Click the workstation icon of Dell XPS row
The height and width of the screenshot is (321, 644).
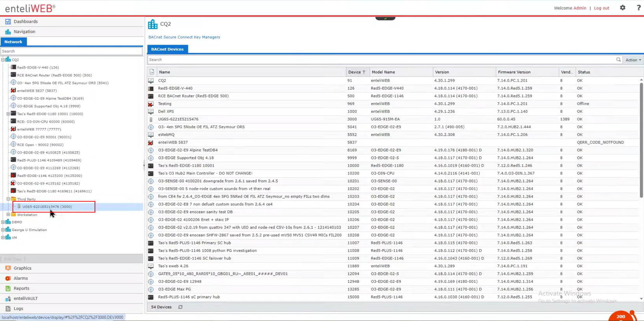tap(150, 112)
